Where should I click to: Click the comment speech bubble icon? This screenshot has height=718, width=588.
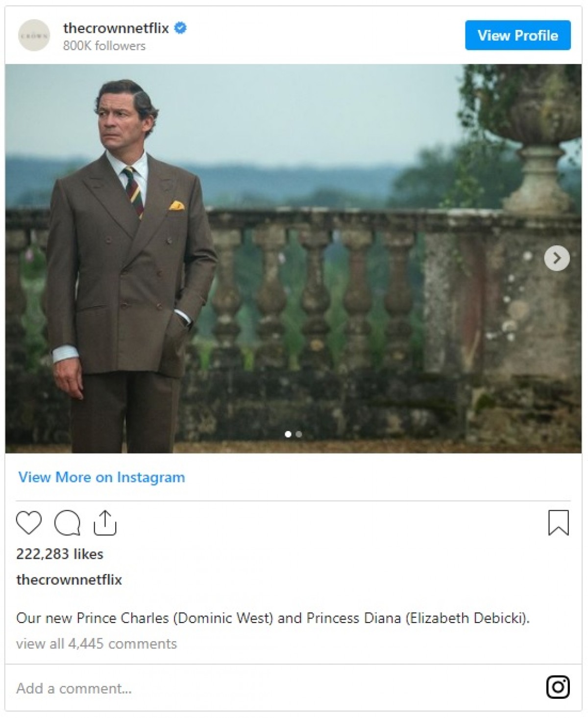click(x=67, y=523)
